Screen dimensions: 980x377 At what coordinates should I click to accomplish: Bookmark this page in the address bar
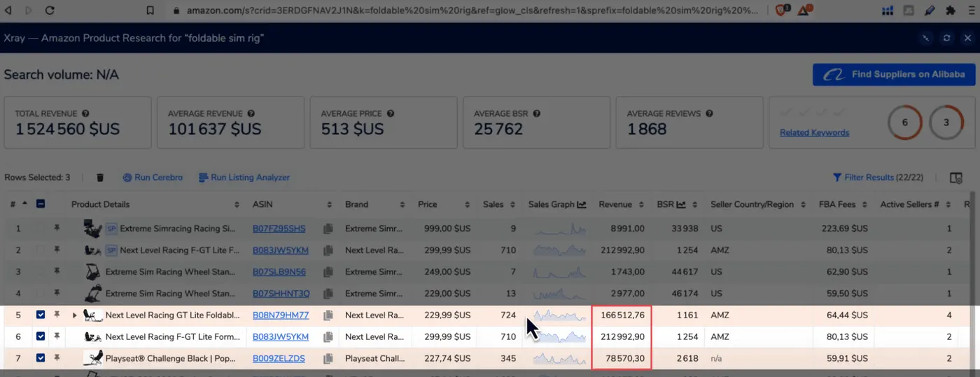150,10
